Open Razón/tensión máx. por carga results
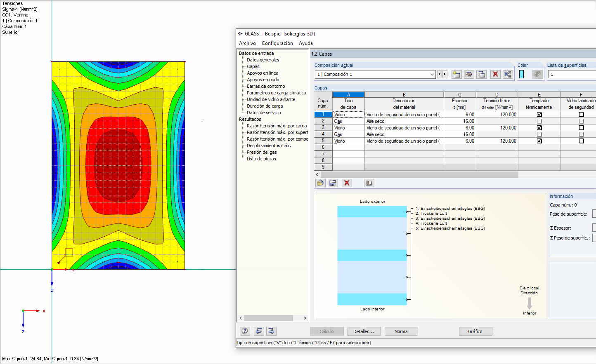 pos(277,126)
